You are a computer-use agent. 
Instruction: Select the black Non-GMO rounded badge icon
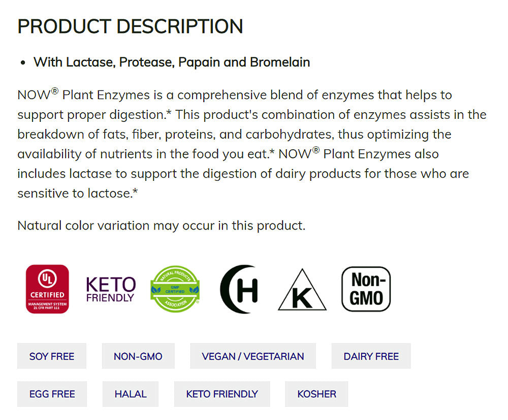(366, 289)
